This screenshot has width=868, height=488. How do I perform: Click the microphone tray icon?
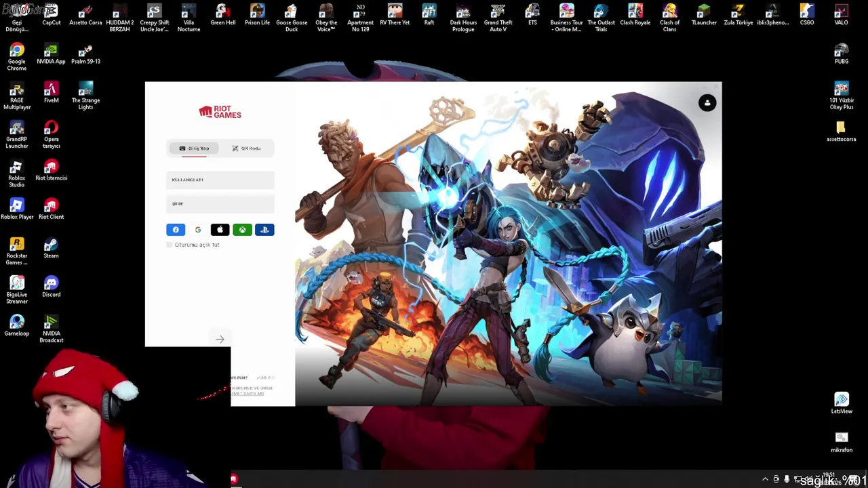click(x=787, y=479)
